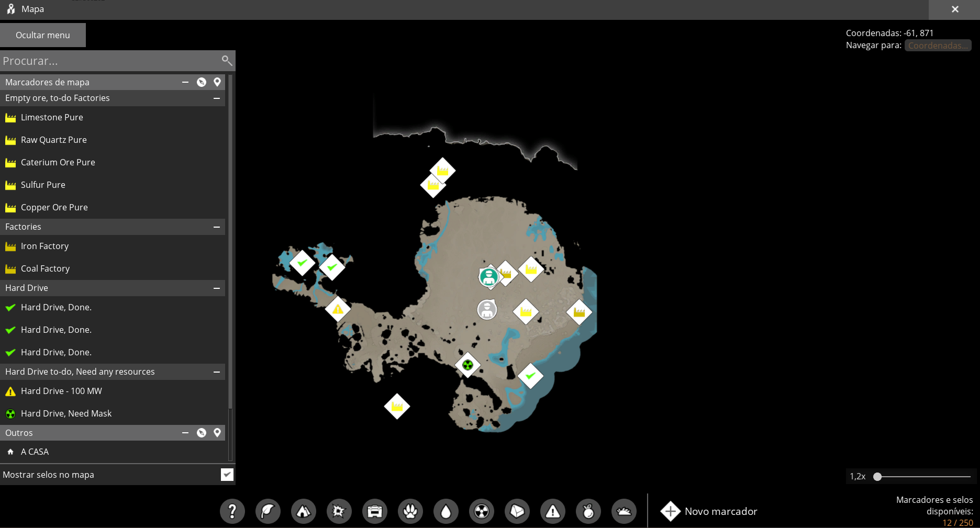The height and width of the screenshot is (528, 980).
Task: Select the Copper Ore Pure marker entry
Action: pyautogui.click(x=113, y=207)
